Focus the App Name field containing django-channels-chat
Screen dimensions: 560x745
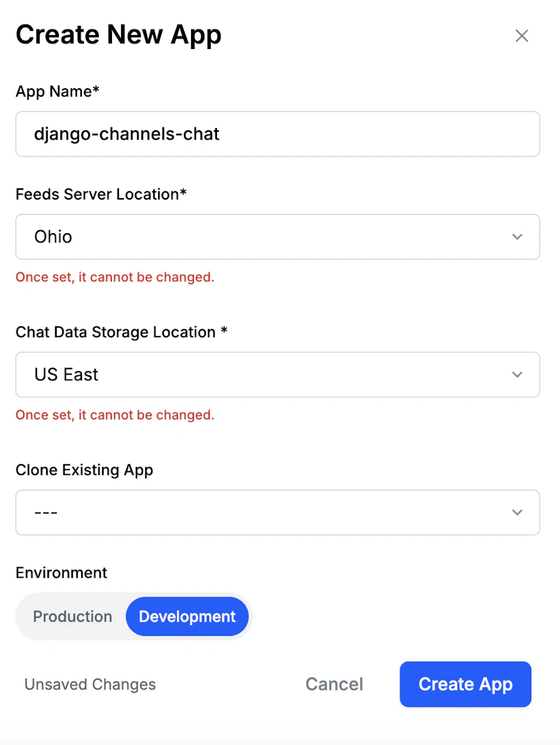pos(278,134)
